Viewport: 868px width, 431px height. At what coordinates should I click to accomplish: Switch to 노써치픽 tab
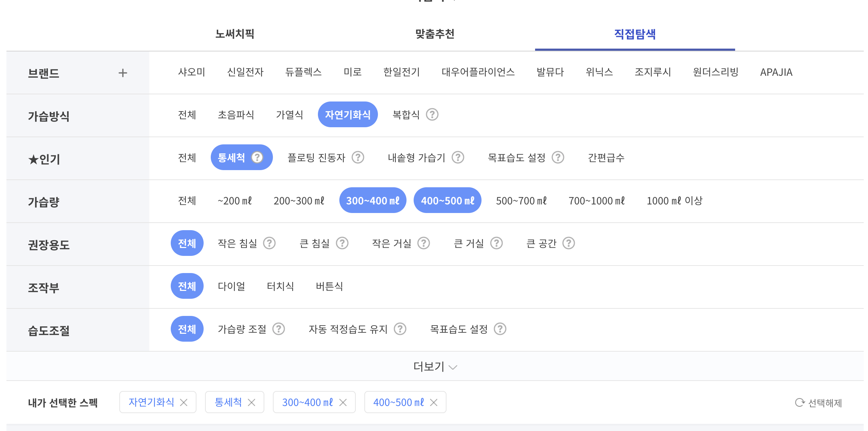(235, 34)
